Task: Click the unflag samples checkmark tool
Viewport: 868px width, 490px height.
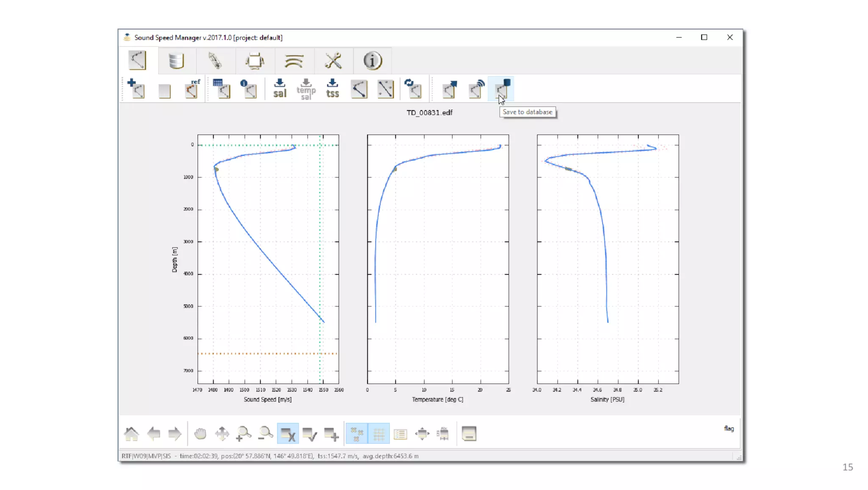Action: click(309, 434)
